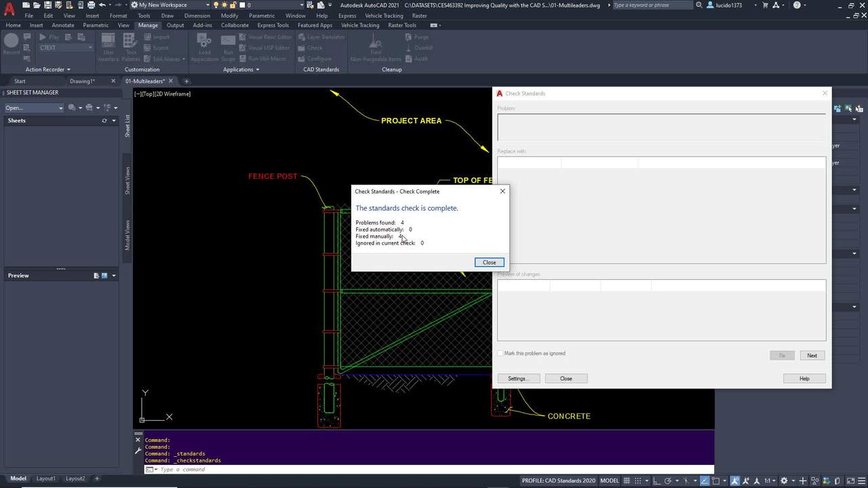Image resolution: width=868 pixels, height=488 pixels.
Task: Click the MODEL button in status bar
Action: coord(610,481)
